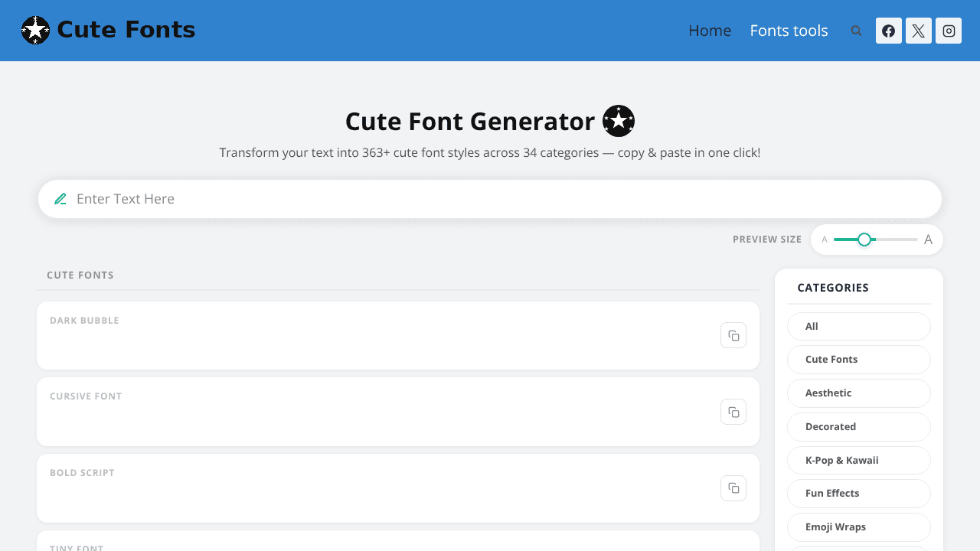Image resolution: width=980 pixels, height=551 pixels.
Task: Select the Cute Fonts category
Action: [x=859, y=360]
